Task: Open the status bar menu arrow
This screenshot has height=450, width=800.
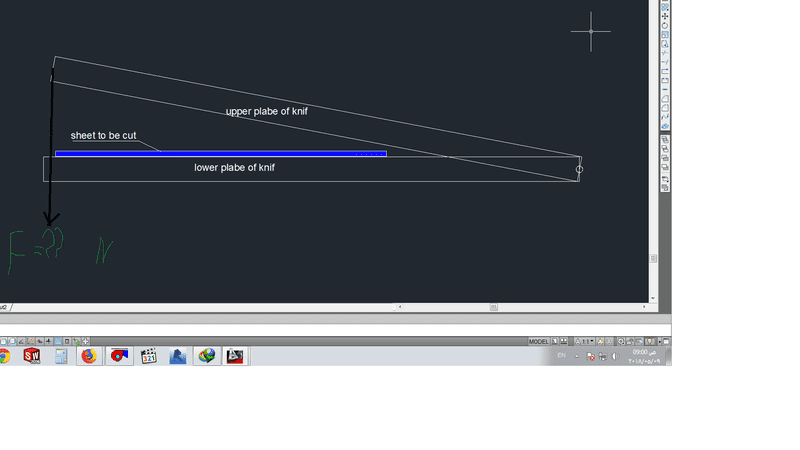Action: 659,341
